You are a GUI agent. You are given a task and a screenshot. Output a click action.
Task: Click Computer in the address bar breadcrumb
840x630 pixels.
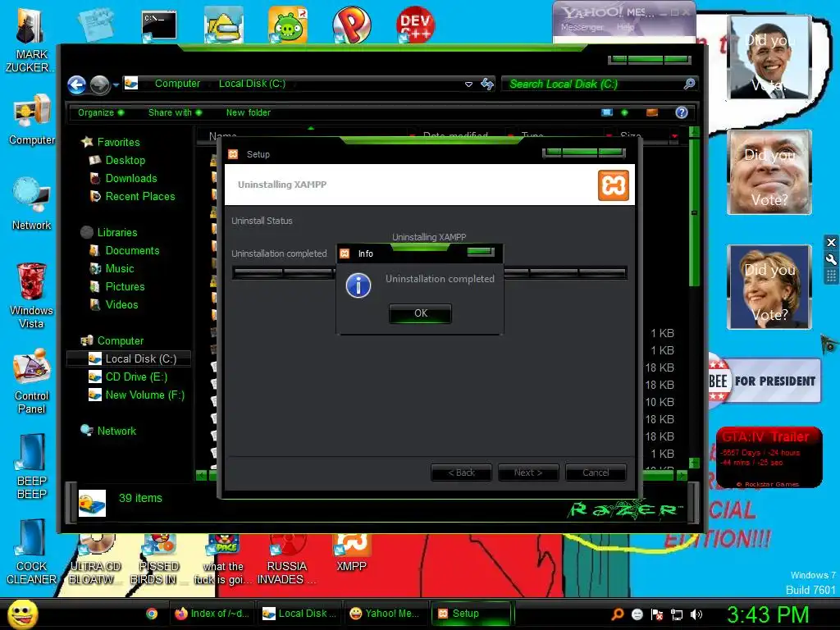click(x=177, y=84)
